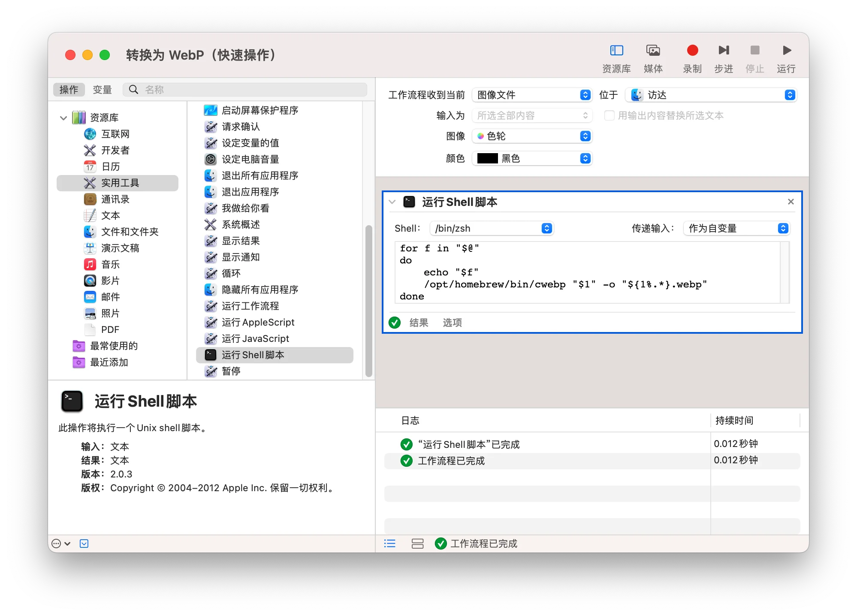
Task: Show the 结果 tab of the action
Action: pyautogui.click(x=419, y=323)
